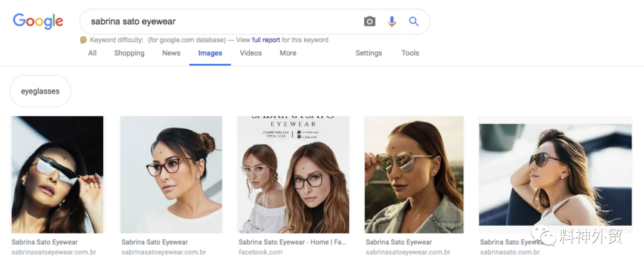Click the 'Sabrina Sato Eyewear - Home | Fa...' title

tap(292, 242)
